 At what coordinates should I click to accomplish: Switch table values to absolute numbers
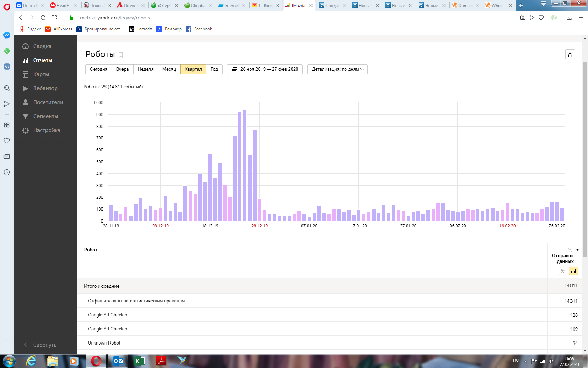(x=573, y=271)
